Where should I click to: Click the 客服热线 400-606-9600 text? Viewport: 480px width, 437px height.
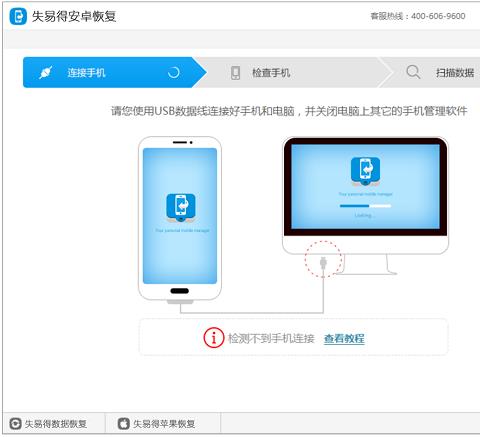[418, 16]
